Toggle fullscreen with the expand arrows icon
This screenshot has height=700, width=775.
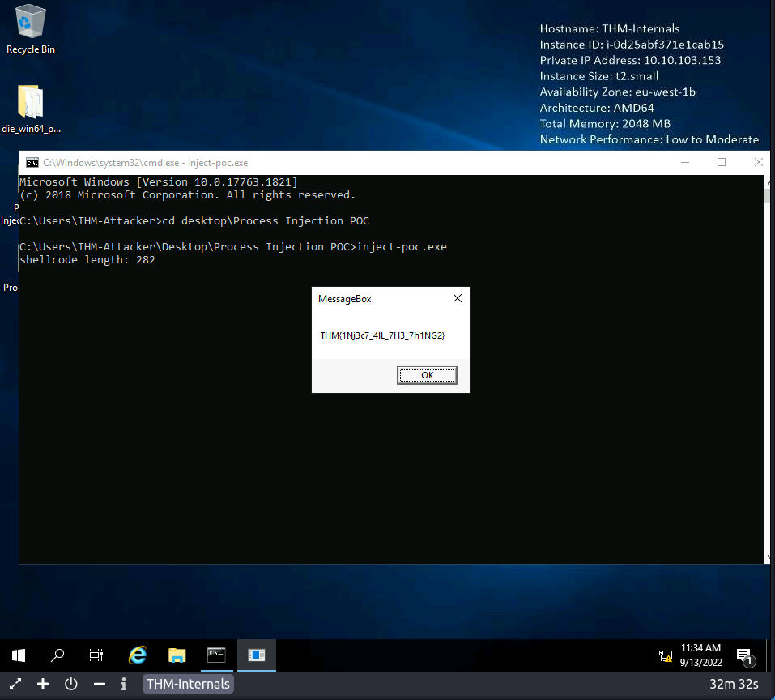(15, 684)
